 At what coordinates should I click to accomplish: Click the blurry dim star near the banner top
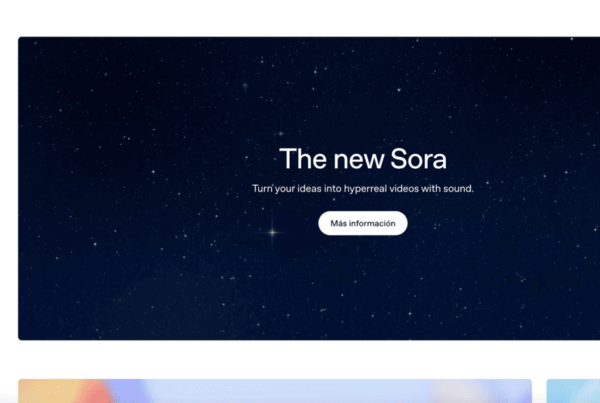pyautogui.click(x=245, y=85)
